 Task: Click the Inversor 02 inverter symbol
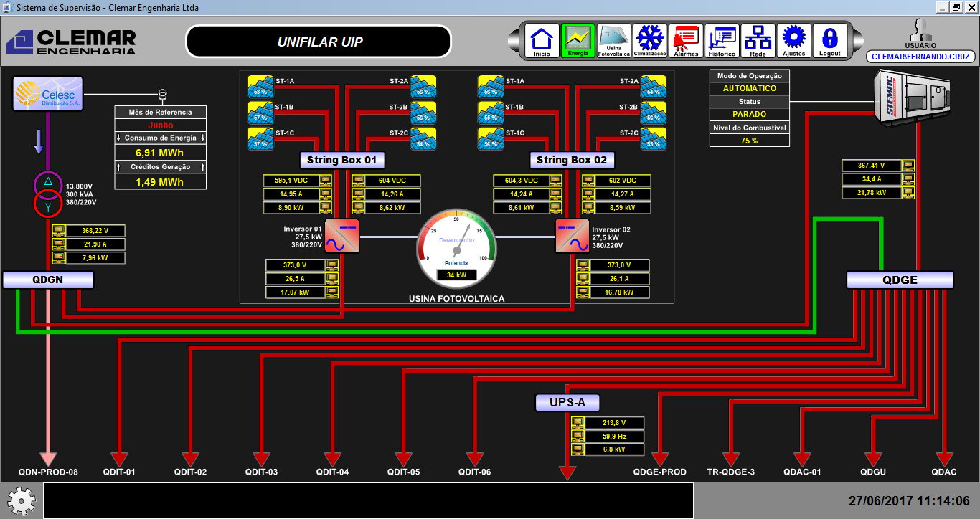point(572,236)
